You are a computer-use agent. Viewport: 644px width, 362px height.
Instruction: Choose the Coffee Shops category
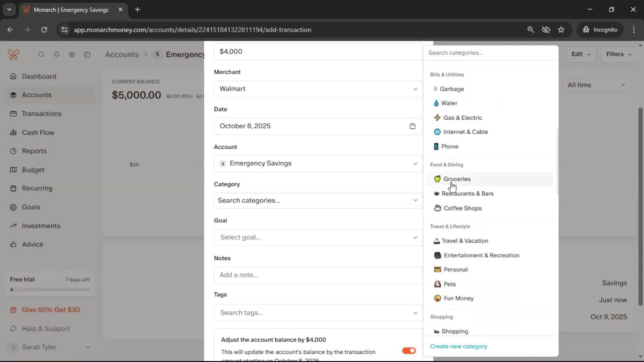click(x=462, y=208)
